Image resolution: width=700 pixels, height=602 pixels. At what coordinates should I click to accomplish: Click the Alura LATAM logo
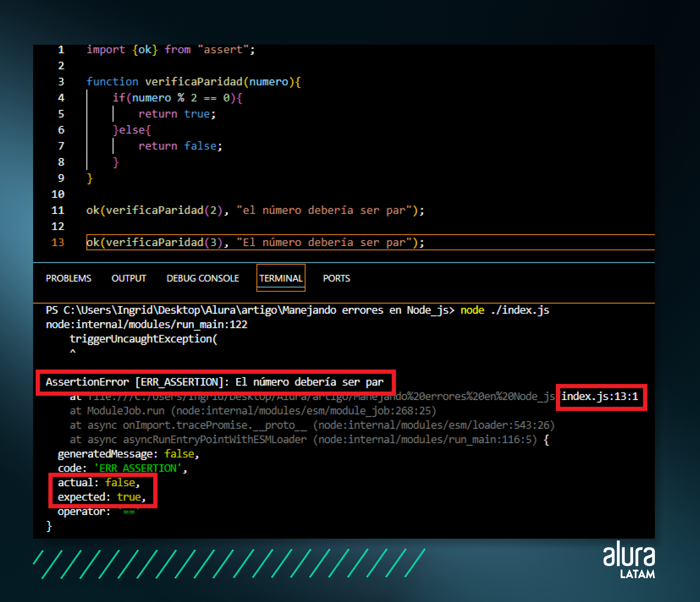629,560
